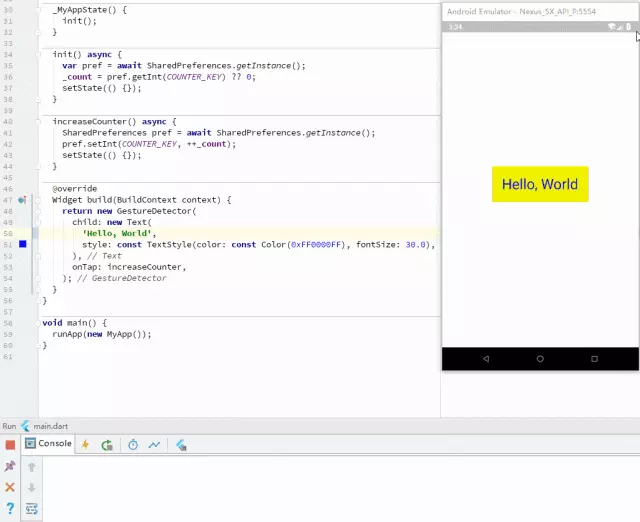Close the Run tab with orange X
Image resolution: width=640 pixels, height=522 pixels.
tap(10, 487)
